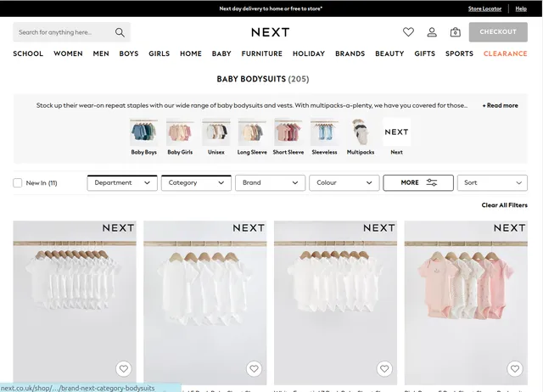Image resolution: width=543 pixels, height=392 pixels.
Task: Favourite the first white bodysuit pack
Action: [x=124, y=369]
